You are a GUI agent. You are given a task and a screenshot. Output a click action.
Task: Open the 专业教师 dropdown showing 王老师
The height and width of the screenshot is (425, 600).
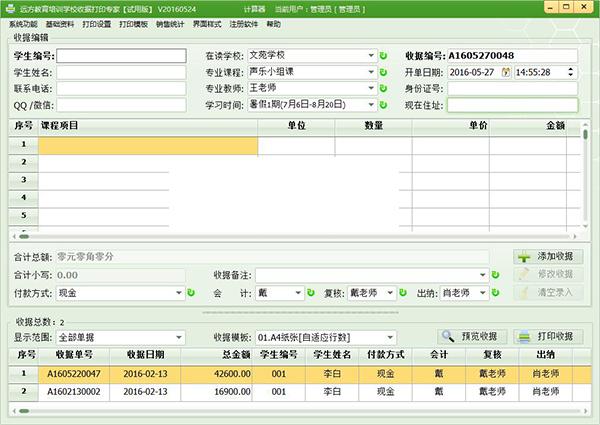click(x=371, y=88)
